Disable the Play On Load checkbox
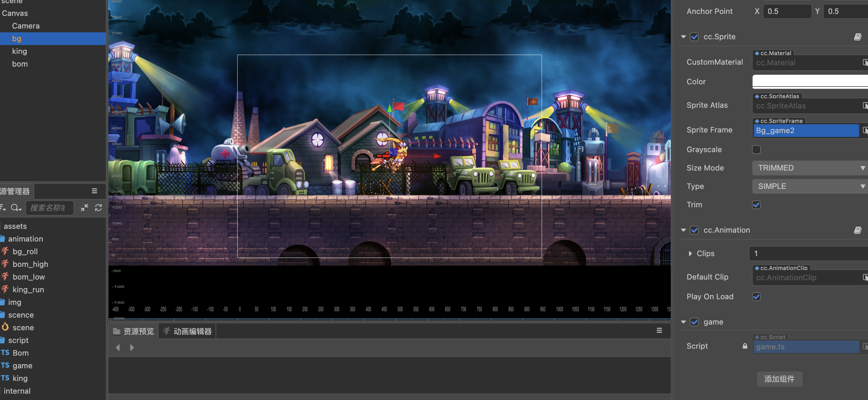This screenshot has width=868, height=400. [x=756, y=297]
